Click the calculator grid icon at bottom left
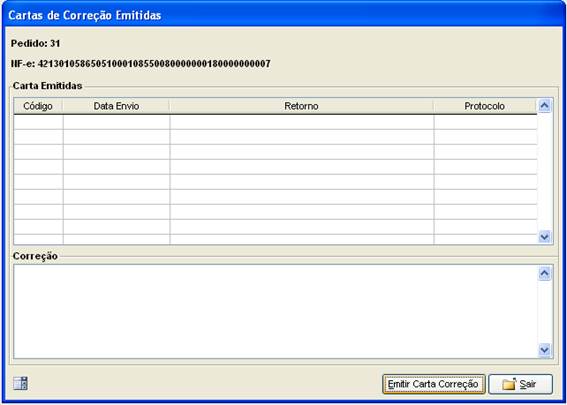 (x=21, y=383)
